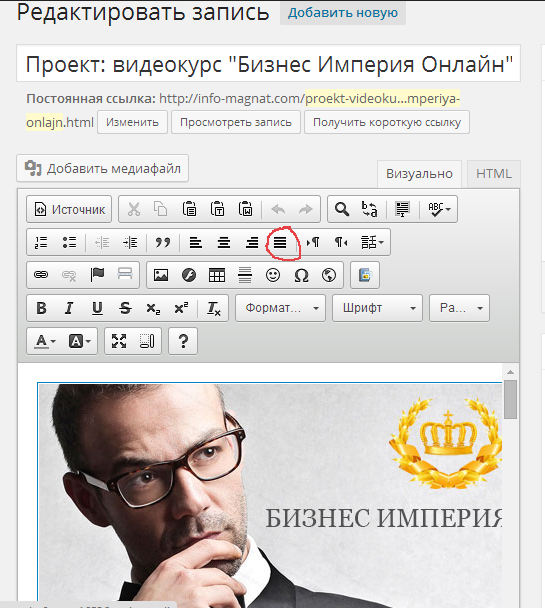Click Получить короткую ссылку button
This screenshot has height=608, width=545.
tap(387, 122)
